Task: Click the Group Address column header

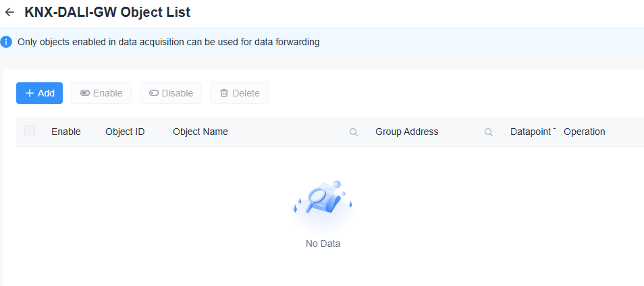Action: point(407,132)
